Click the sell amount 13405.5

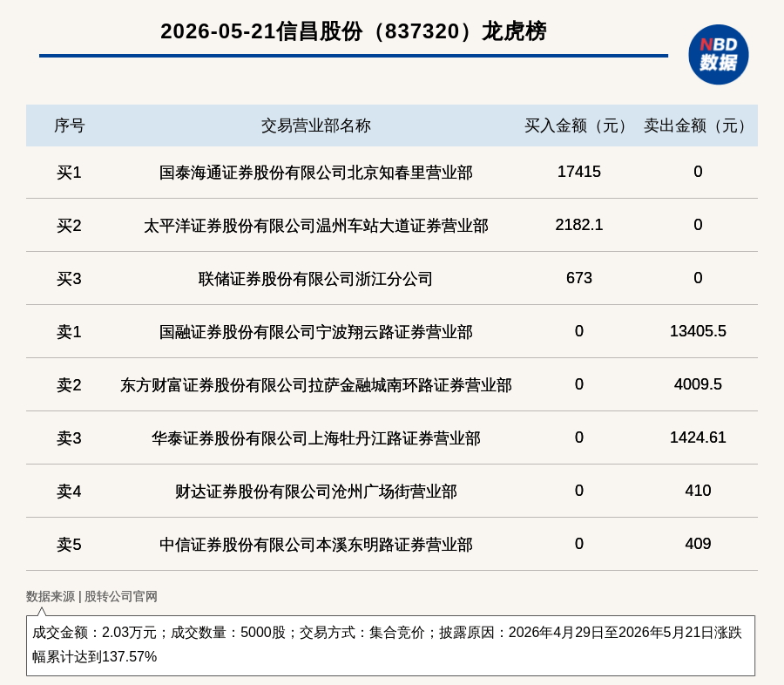click(698, 331)
